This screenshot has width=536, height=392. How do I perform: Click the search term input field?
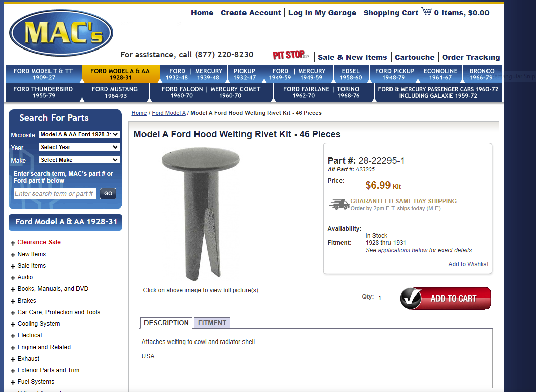(55, 194)
